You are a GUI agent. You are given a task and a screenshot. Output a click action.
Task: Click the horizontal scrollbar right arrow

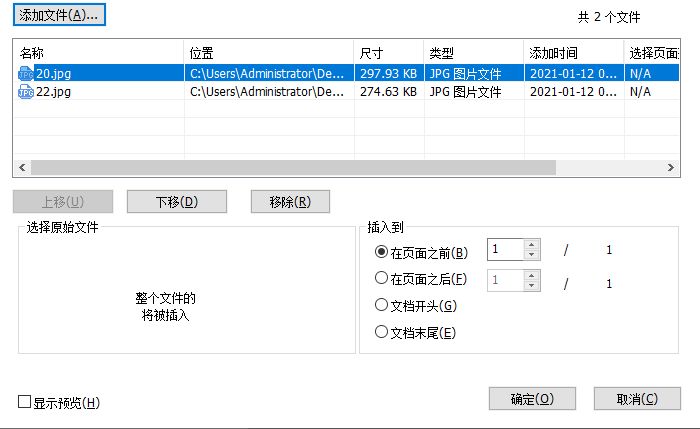click(671, 167)
